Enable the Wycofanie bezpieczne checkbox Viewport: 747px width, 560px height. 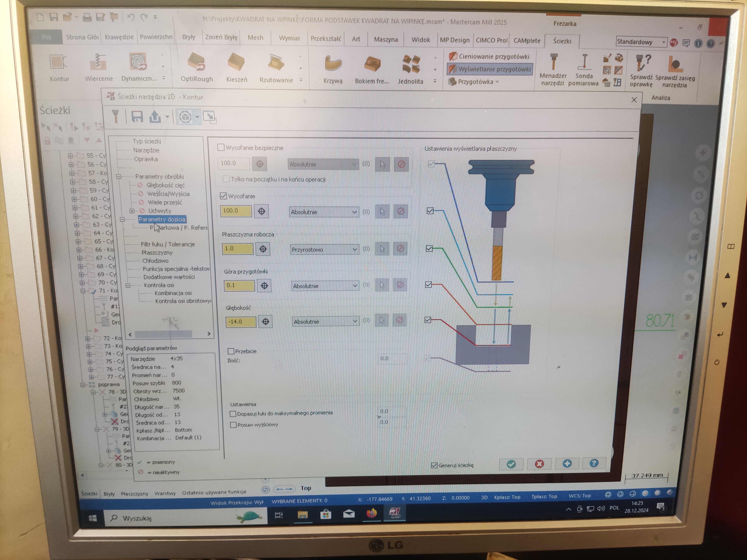point(221,147)
